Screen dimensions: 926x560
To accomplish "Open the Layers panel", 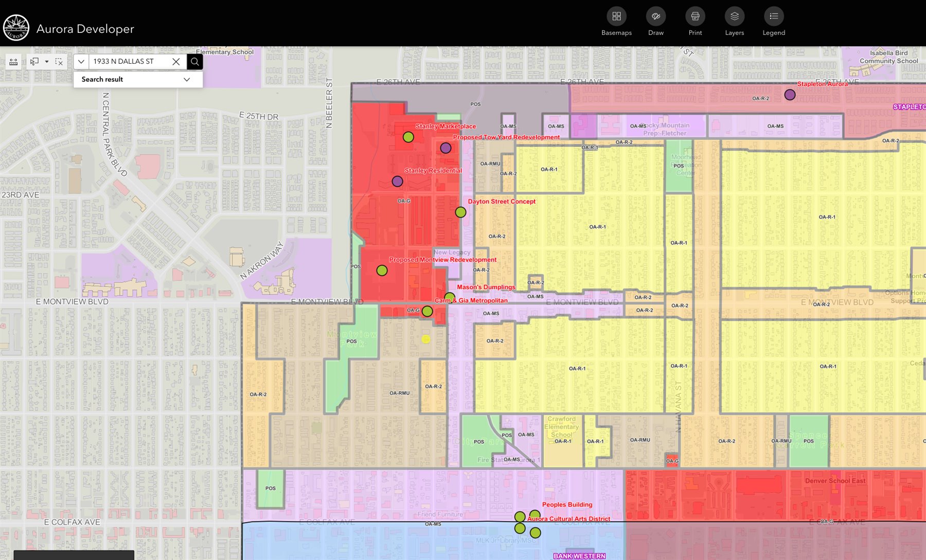I will (734, 16).
